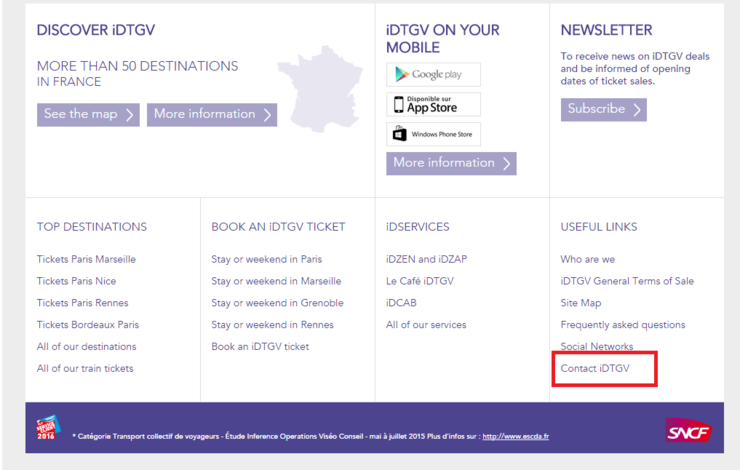Open the App Store badge

click(433, 104)
